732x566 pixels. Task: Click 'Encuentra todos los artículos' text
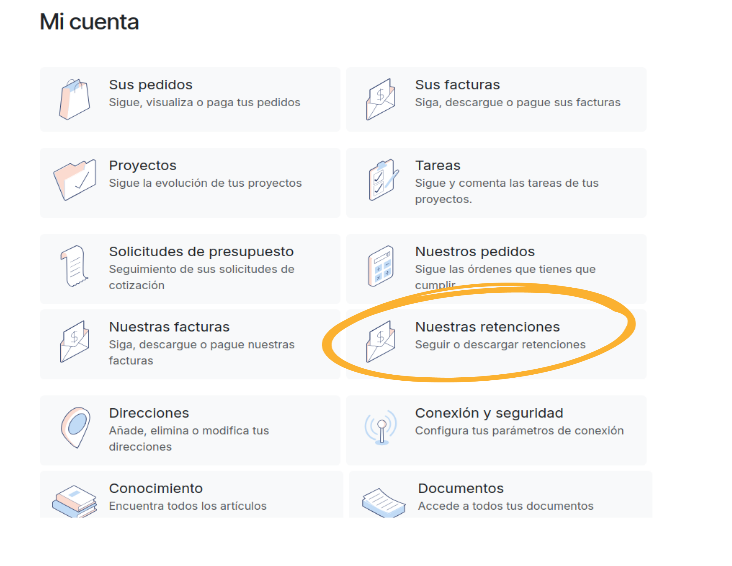pyautogui.click(x=188, y=506)
